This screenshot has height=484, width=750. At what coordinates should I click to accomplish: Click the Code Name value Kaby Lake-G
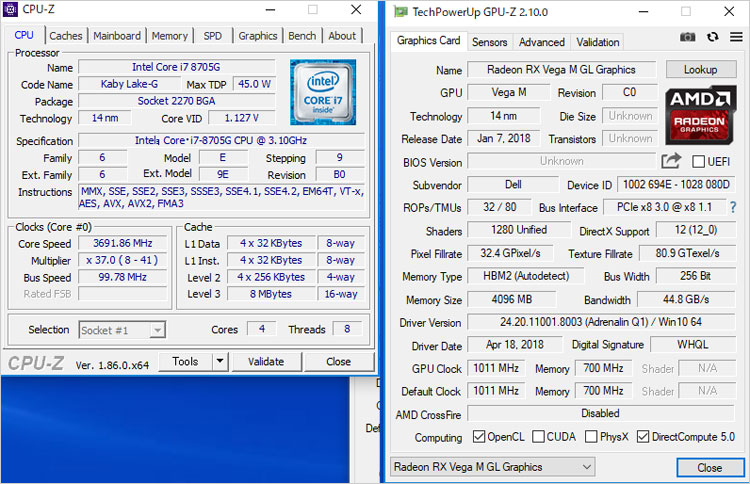point(129,84)
